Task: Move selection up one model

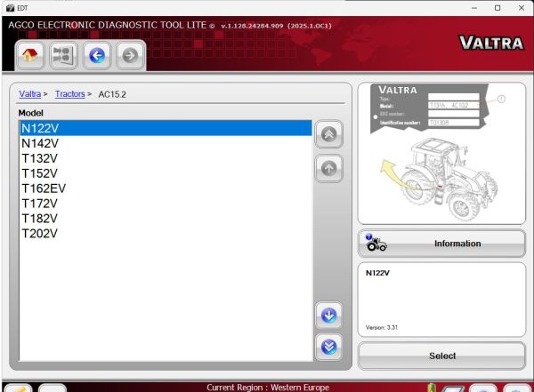Action: [328, 168]
